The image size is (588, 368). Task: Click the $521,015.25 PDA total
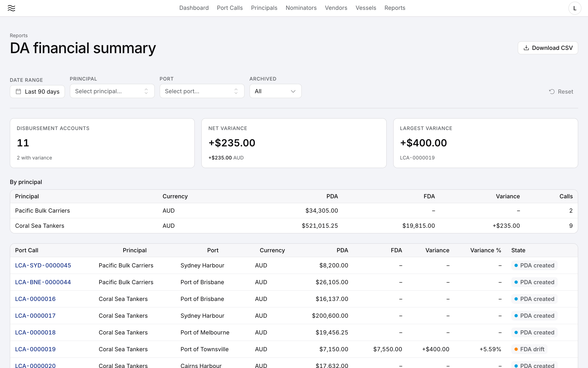click(x=320, y=226)
